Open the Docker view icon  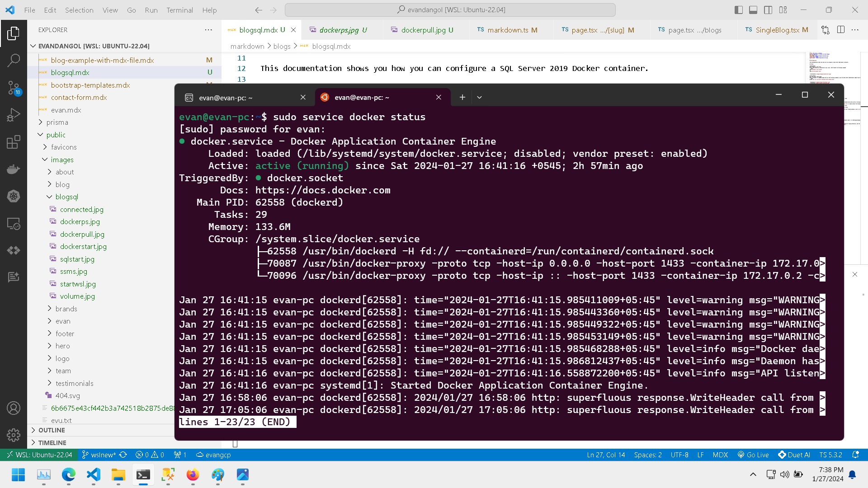pos(14,169)
